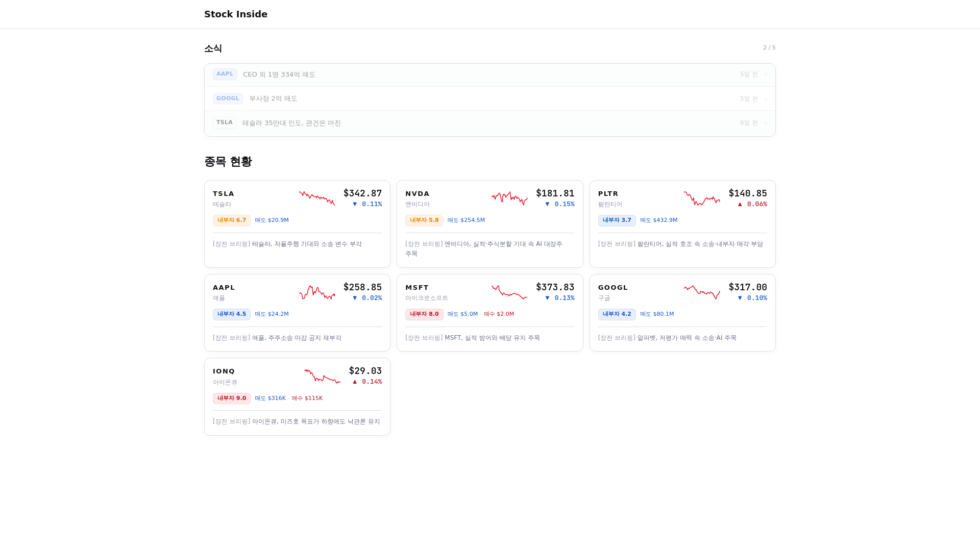Open the 테슬라 35만대 인도 news row
This screenshot has width=980, height=551.
tap(490, 123)
